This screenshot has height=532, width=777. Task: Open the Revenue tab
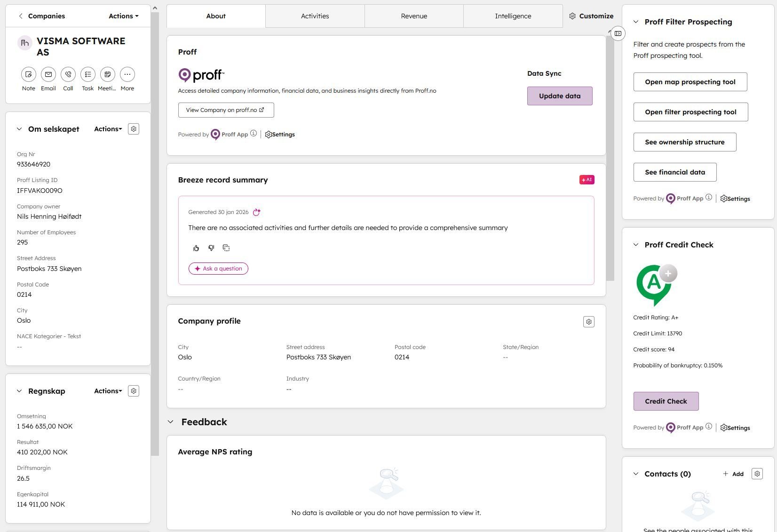click(x=414, y=16)
